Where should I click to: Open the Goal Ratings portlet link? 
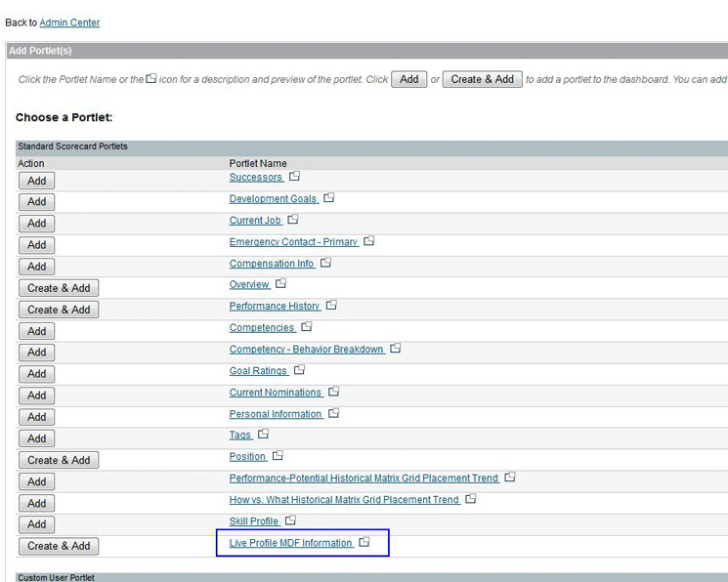258,371
